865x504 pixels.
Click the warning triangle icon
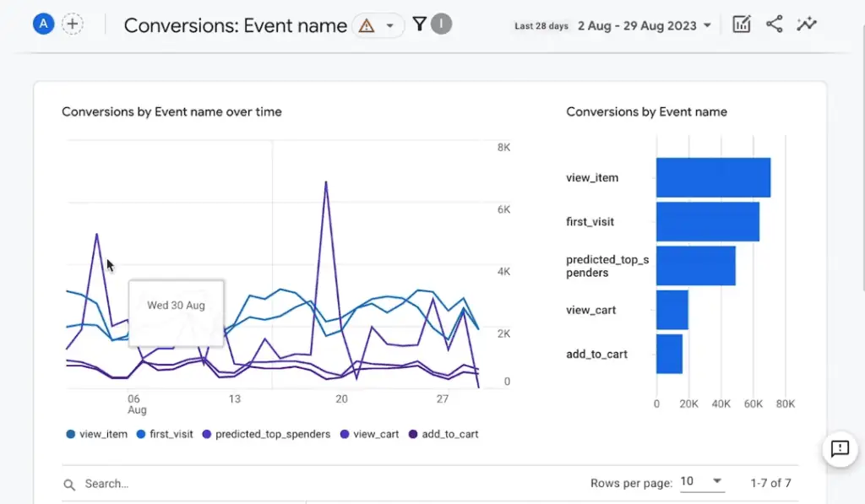(366, 26)
